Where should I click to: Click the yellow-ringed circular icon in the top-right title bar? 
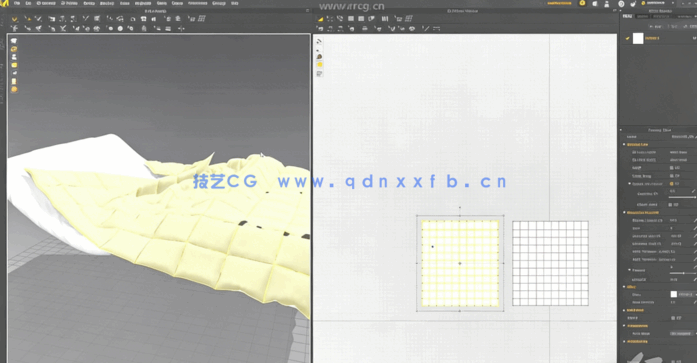582,3
